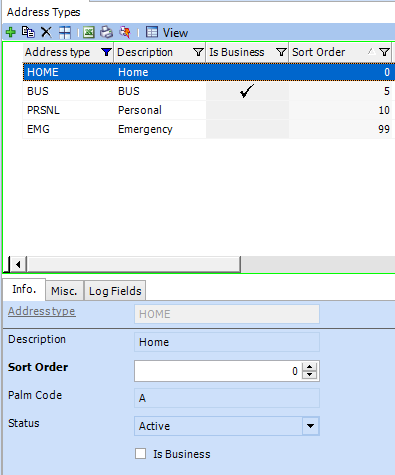395x475 pixels.
Task: Click the horizontal scrollbar left arrow
Action: pos(18,264)
